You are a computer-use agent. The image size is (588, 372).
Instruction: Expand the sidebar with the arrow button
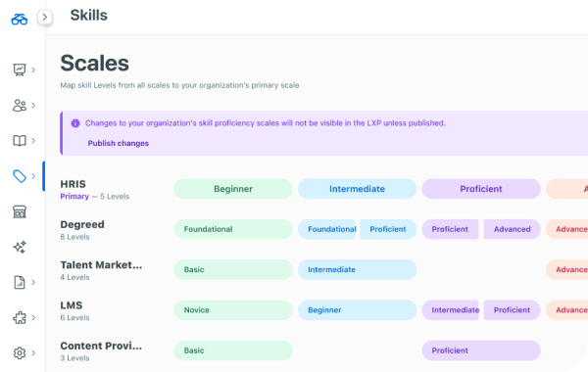click(x=45, y=17)
